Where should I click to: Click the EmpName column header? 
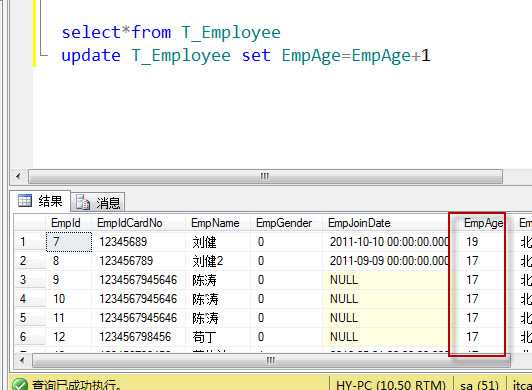(215, 223)
